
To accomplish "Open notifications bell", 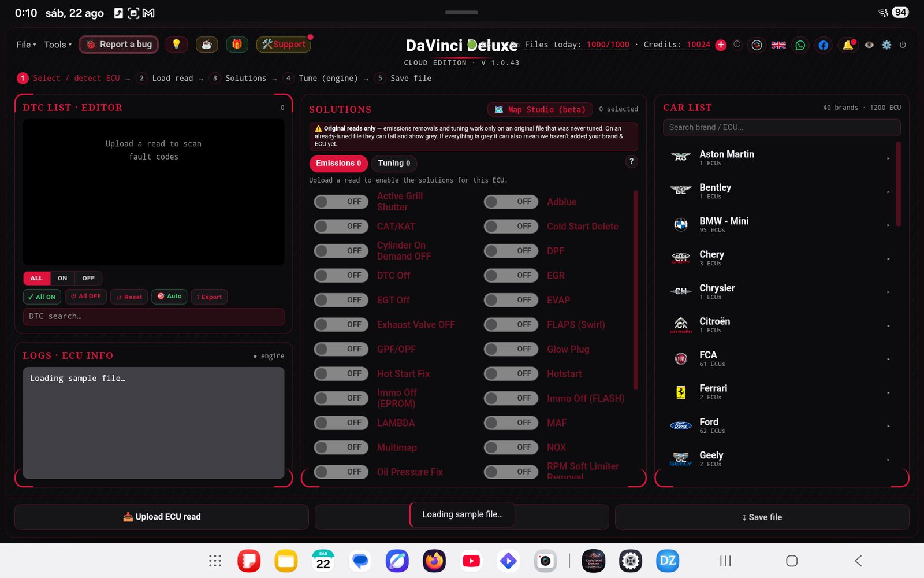I will (x=848, y=45).
